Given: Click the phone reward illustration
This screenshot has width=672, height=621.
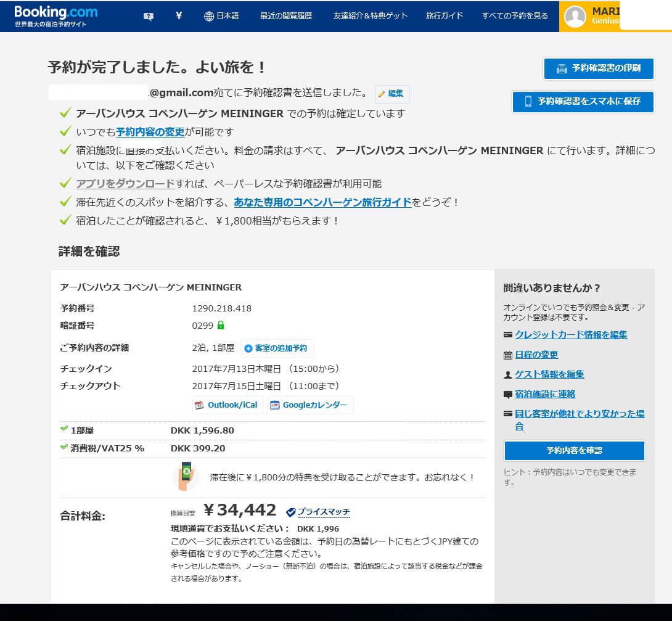Looking at the screenshot, I should click(x=186, y=476).
